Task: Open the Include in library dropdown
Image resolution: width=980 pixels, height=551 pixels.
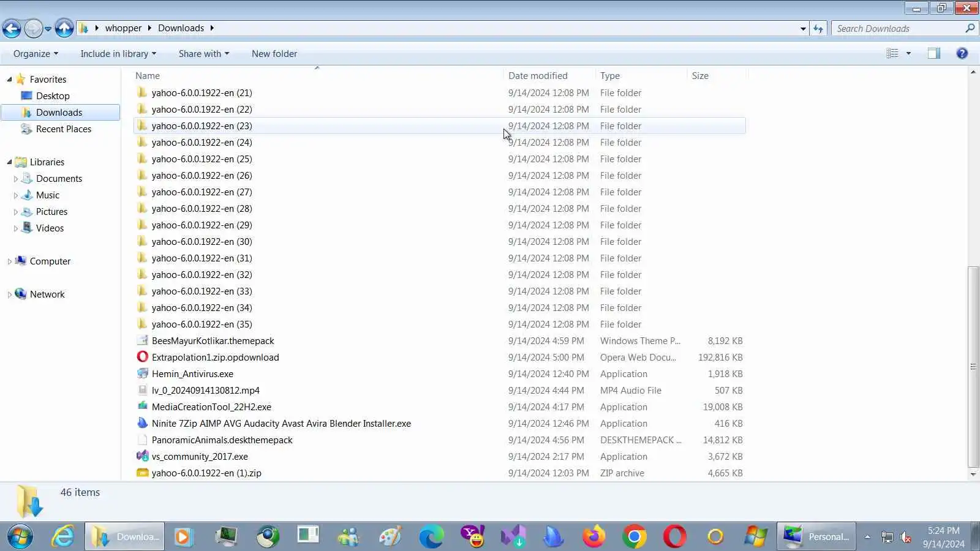Action: 118,53
